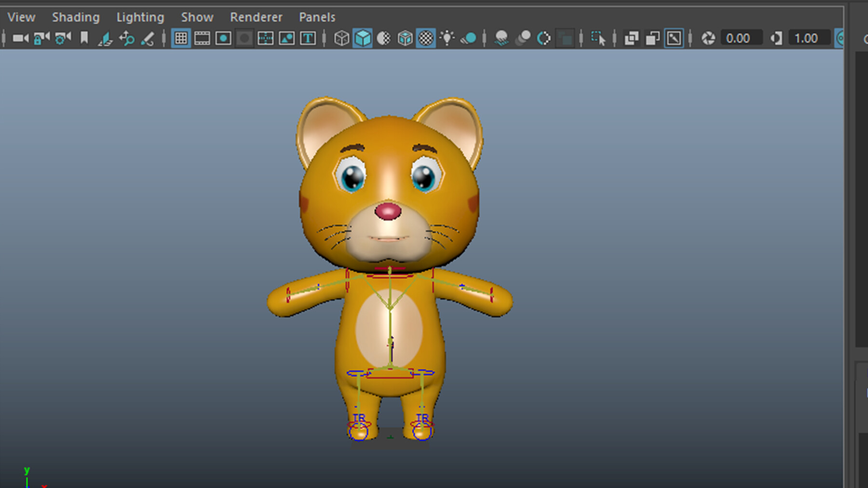Enable Wireframe display mode
This screenshot has width=868, height=488.
click(x=341, y=38)
